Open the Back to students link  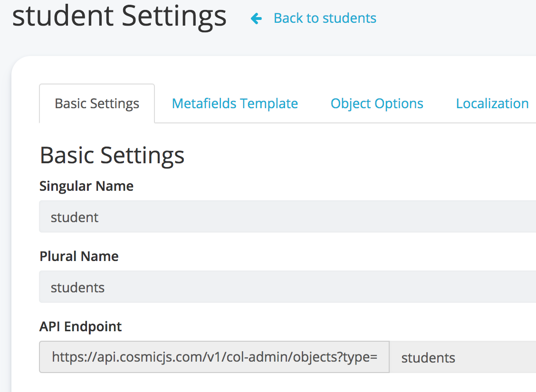click(325, 18)
